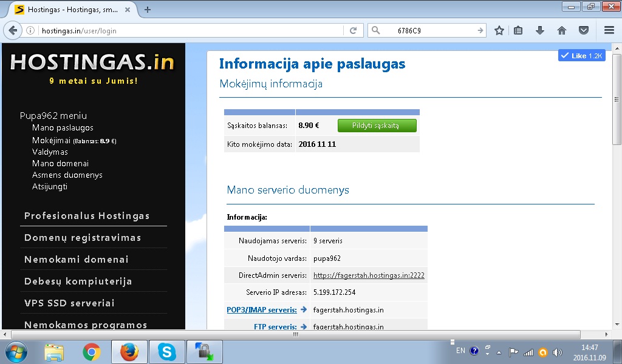
Task: Open the DirectAdmin fagerstah.hostingas.in:2222 link
Action: (369, 275)
